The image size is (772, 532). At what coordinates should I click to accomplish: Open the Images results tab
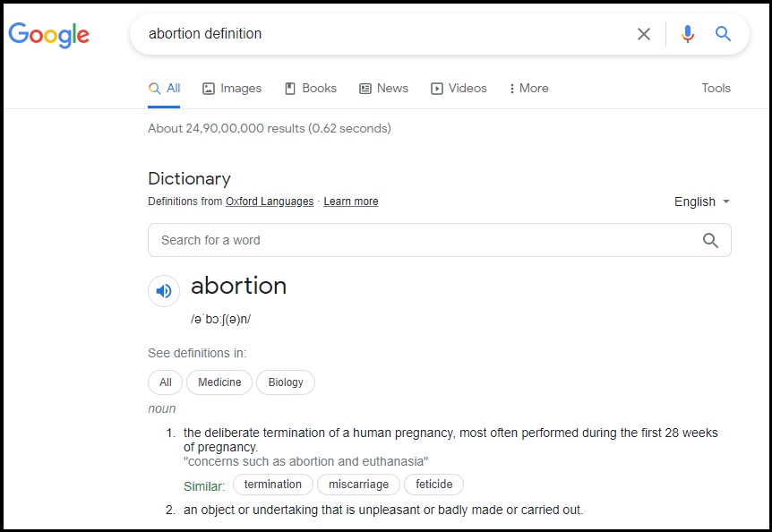232,88
